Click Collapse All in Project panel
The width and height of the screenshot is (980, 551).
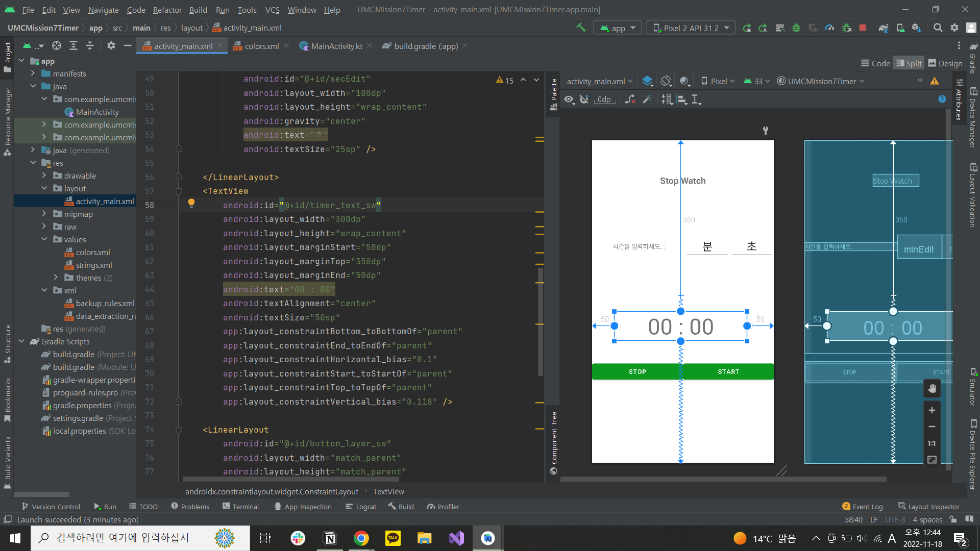[90, 46]
